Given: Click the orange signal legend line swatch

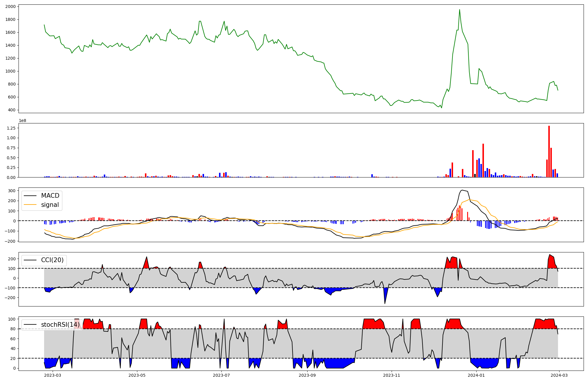Looking at the screenshot, I should pyautogui.click(x=30, y=205).
